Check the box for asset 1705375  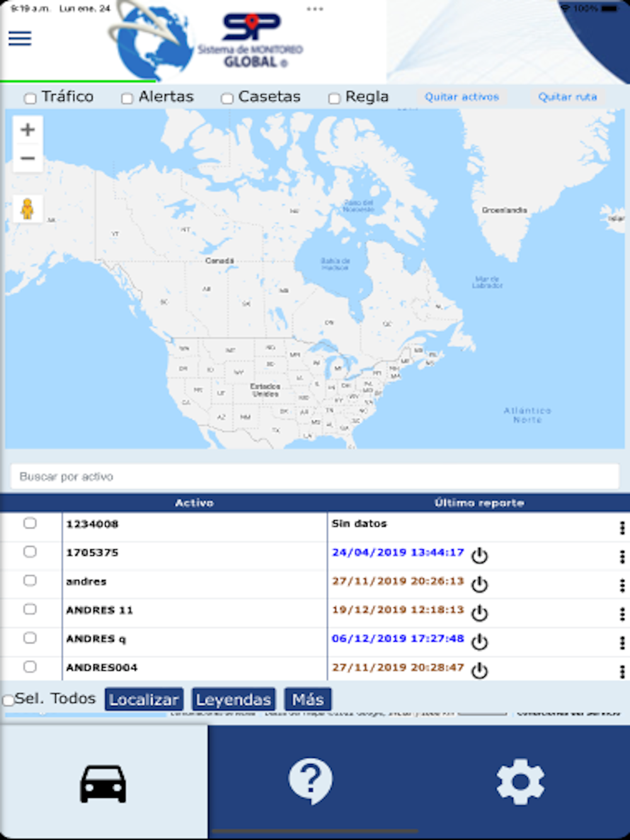[30, 552]
